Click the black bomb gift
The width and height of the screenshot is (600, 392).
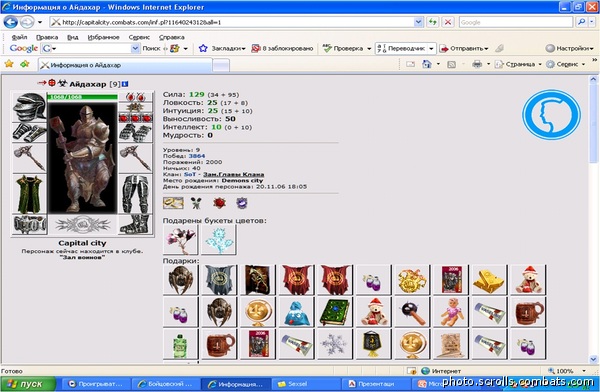point(412,312)
